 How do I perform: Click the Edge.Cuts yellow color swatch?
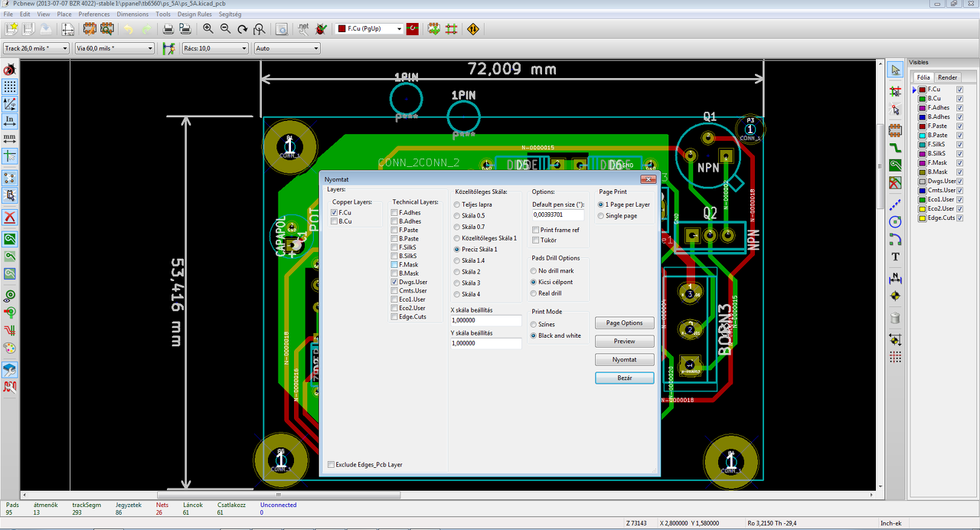tap(923, 218)
